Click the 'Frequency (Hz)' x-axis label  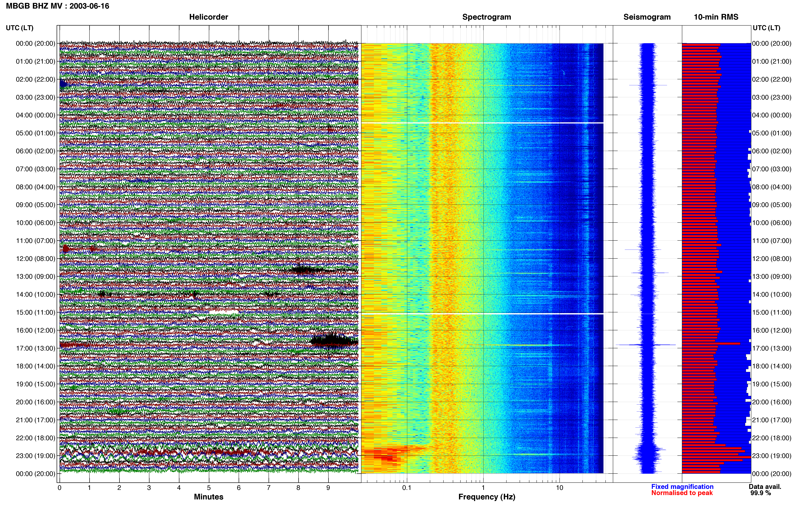pyautogui.click(x=487, y=497)
